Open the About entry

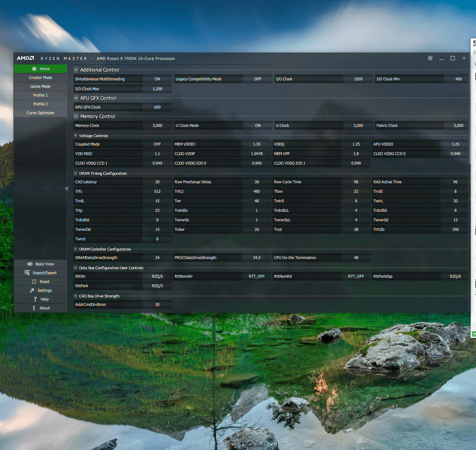(x=40, y=308)
